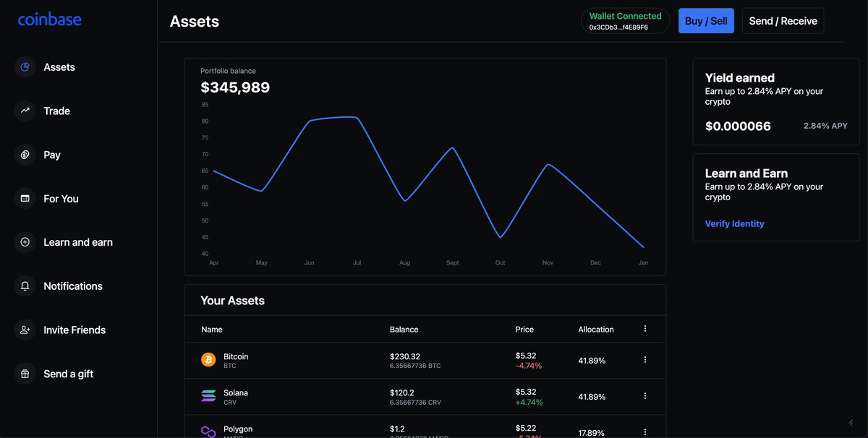Click the $0.000066 yield amount

tap(738, 126)
